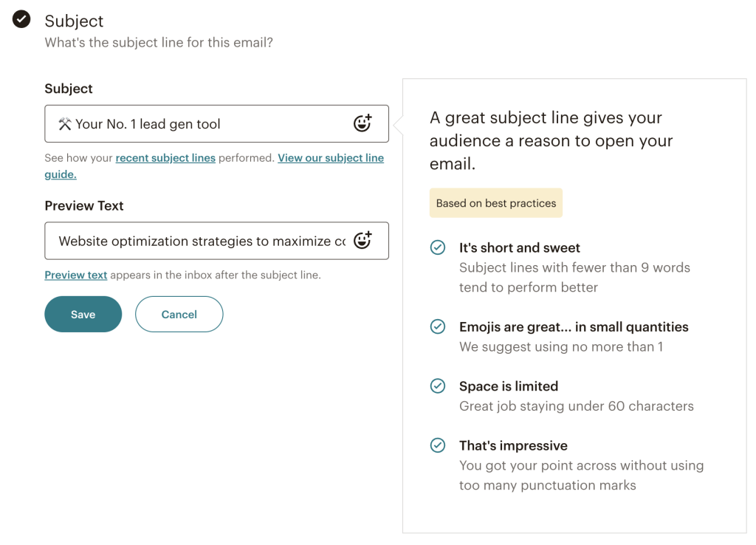Click the "Based on best practices" badge
Viewport: 756px width, 545px height.
(496, 203)
